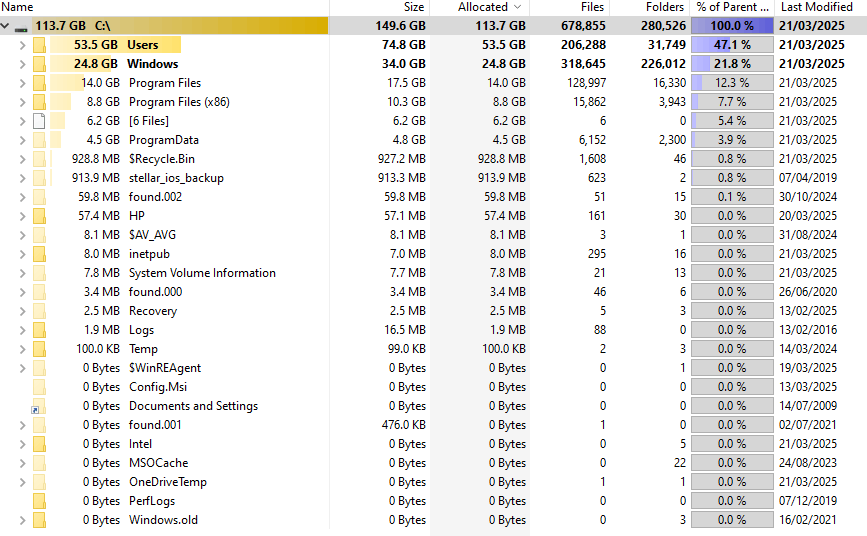The height and width of the screenshot is (536, 867).
Task: Click the 100.0 % bar for C:\
Action: [x=732, y=26]
